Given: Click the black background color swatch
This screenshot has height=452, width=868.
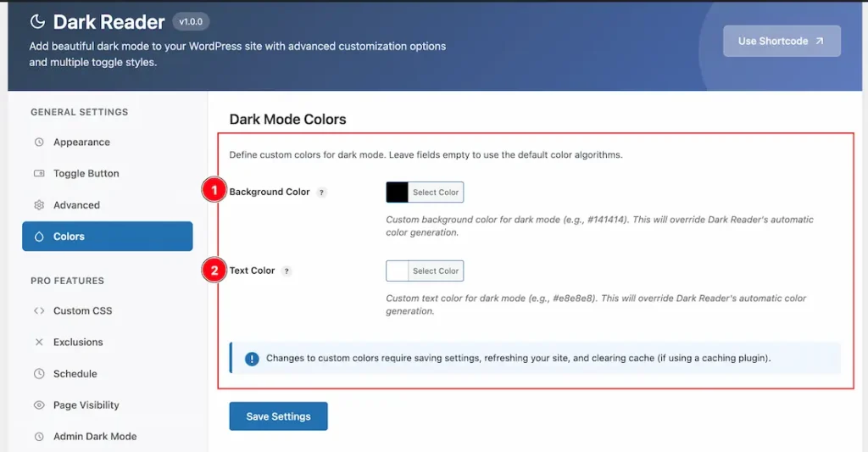Looking at the screenshot, I should pos(397,193).
